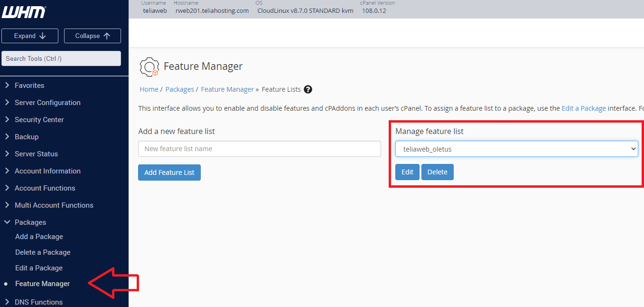Screen dimensions: 644x307
Task: Click the WHM logo
Action: tap(24, 12)
